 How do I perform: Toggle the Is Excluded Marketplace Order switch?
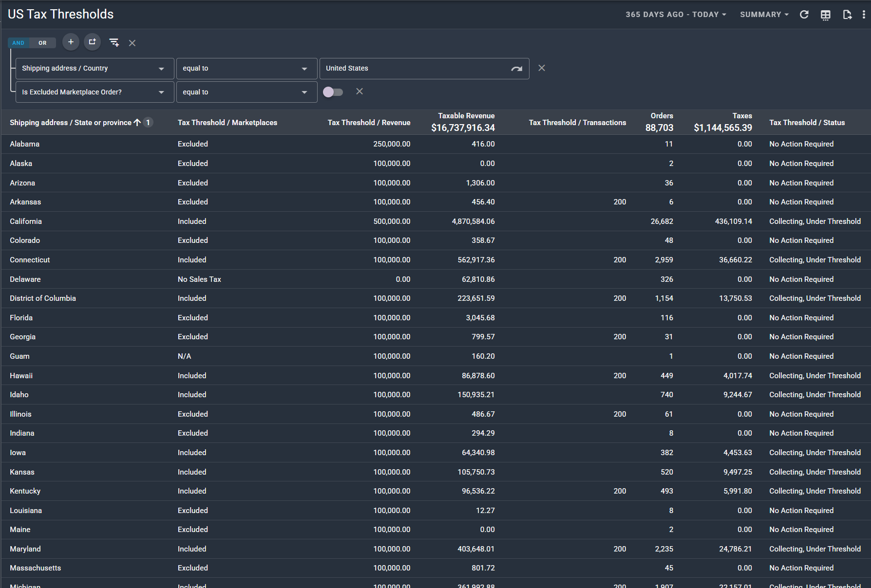pos(333,92)
